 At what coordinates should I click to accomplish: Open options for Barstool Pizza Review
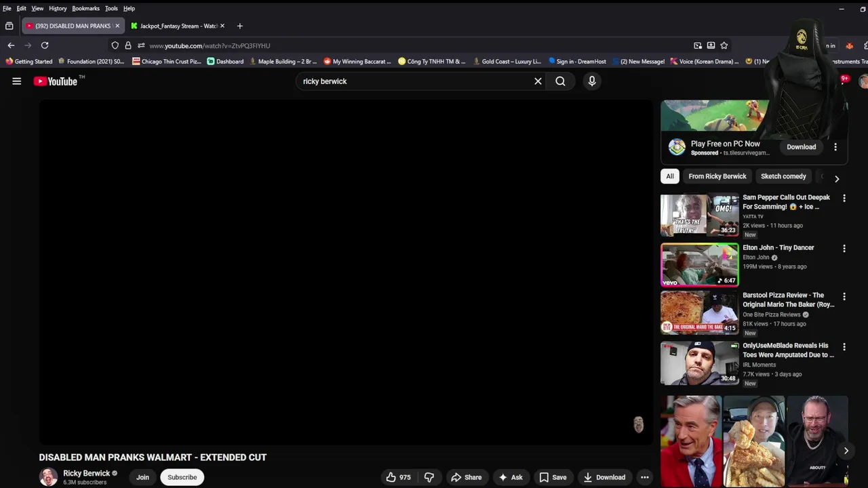click(844, 297)
